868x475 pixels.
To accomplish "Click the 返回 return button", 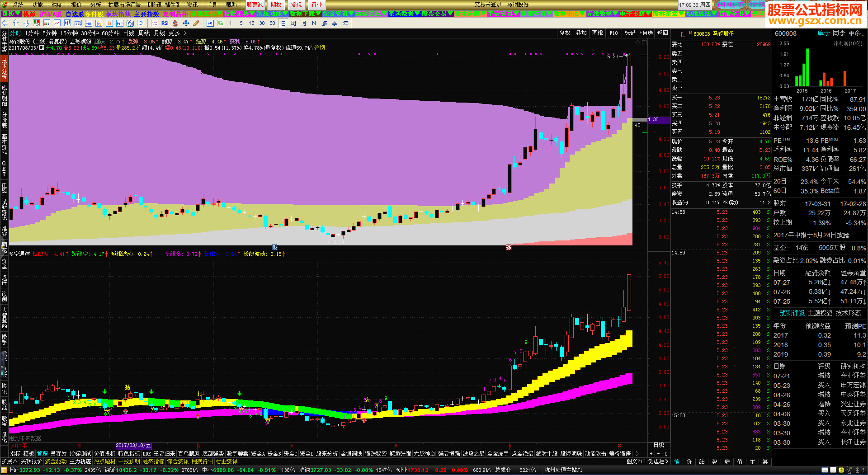I will [663, 33].
